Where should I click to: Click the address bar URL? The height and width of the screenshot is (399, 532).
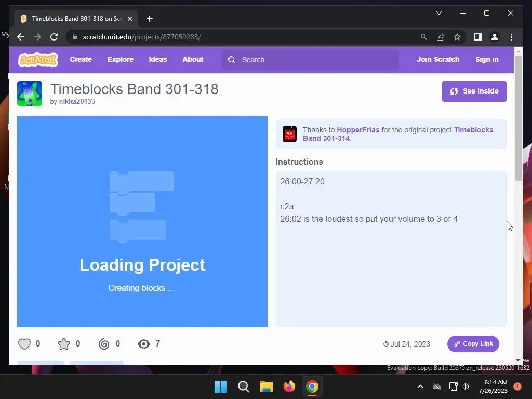(142, 37)
